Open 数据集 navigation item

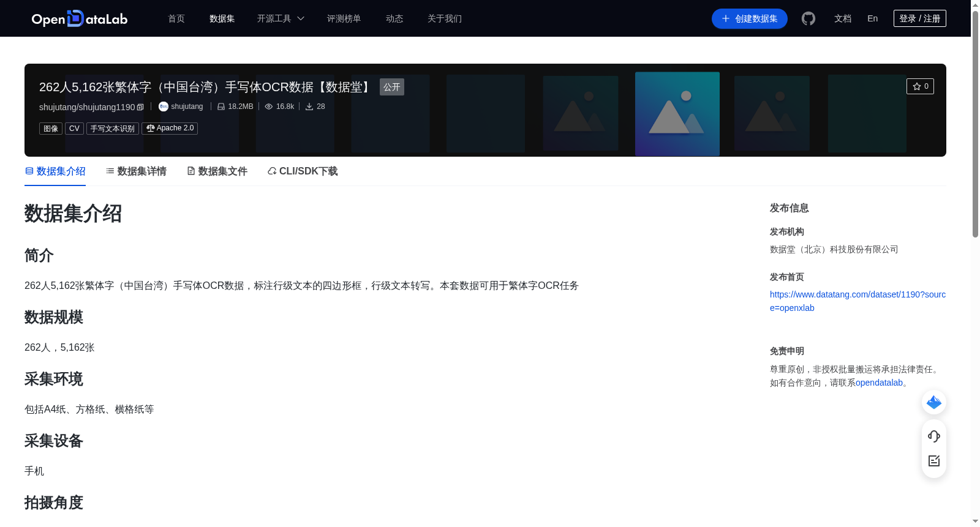click(x=222, y=18)
